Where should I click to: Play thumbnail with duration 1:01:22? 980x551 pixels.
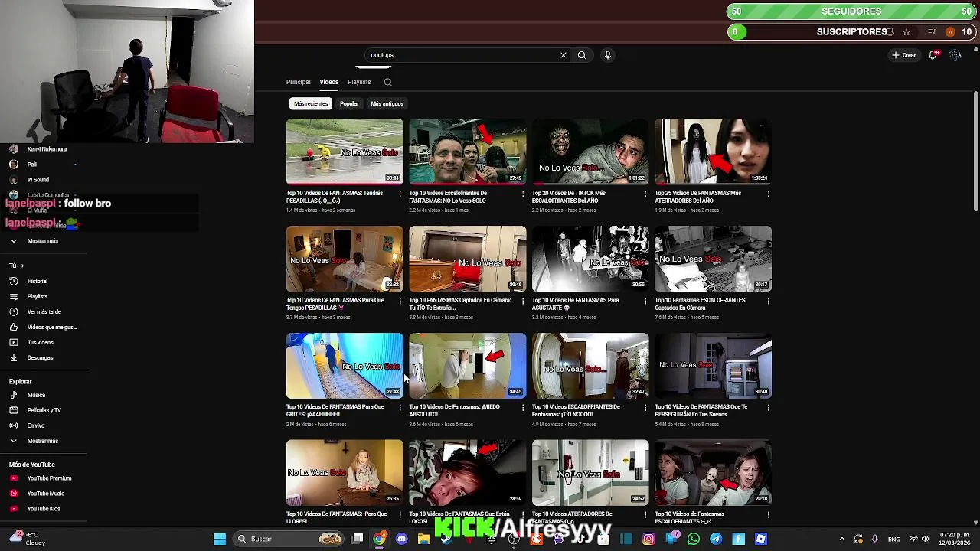pos(590,152)
